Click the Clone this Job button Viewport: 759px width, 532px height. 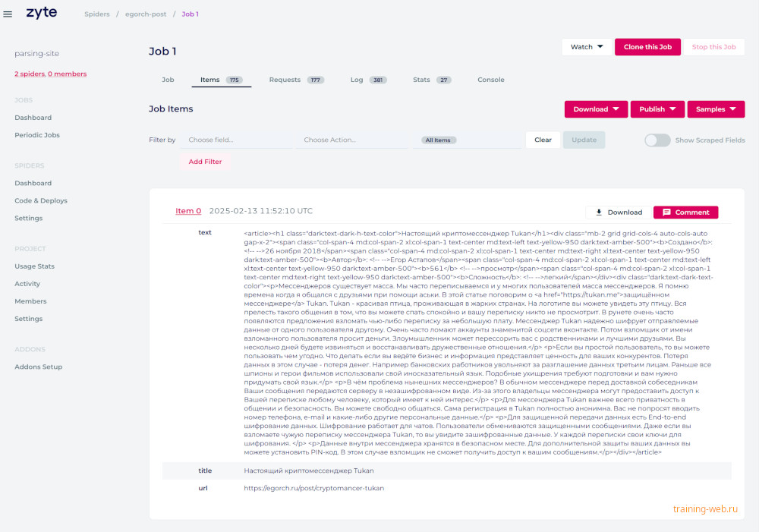[647, 47]
